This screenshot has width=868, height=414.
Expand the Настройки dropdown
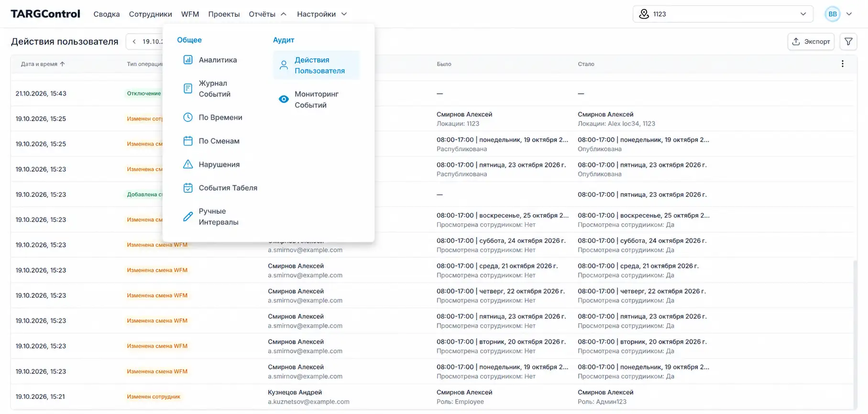[x=322, y=14]
